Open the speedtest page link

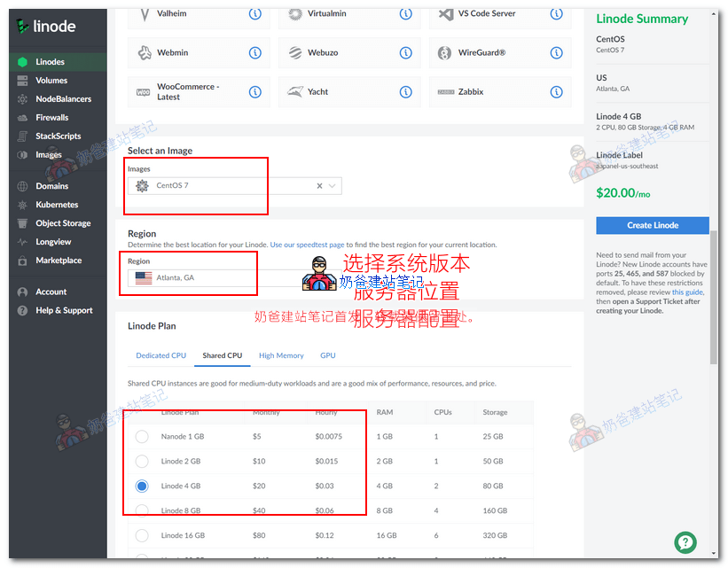coord(307,245)
